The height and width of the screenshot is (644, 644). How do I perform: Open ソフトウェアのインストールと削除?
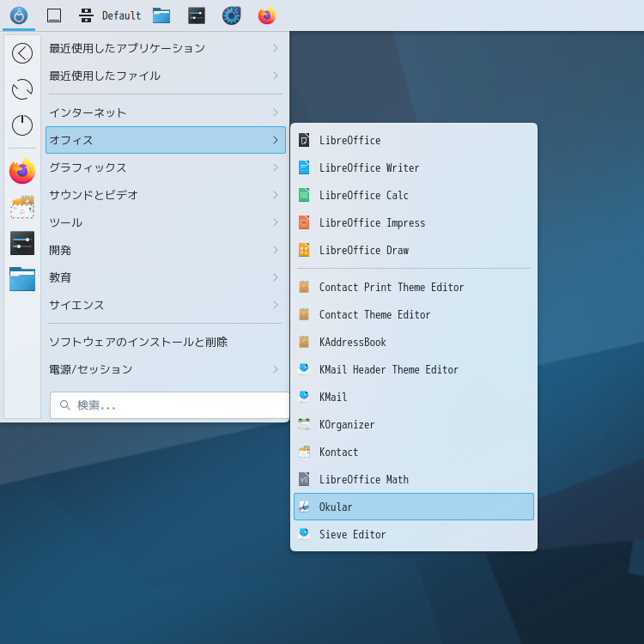(x=166, y=342)
